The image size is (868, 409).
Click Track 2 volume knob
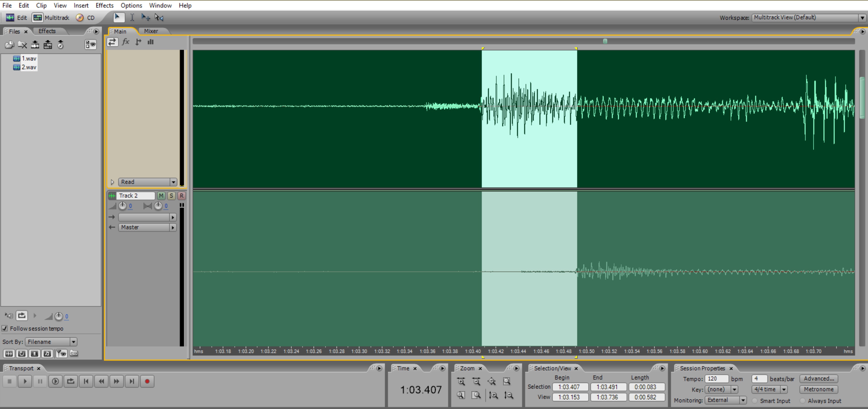click(122, 206)
